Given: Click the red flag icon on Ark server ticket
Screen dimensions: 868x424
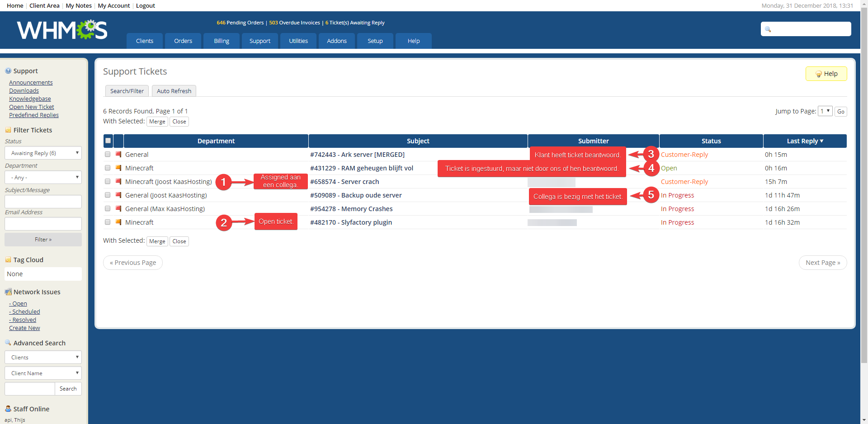Looking at the screenshot, I should [118, 155].
